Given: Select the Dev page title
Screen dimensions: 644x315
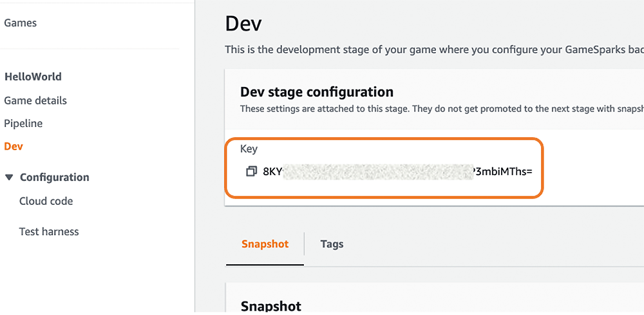Looking at the screenshot, I should coord(243,24).
